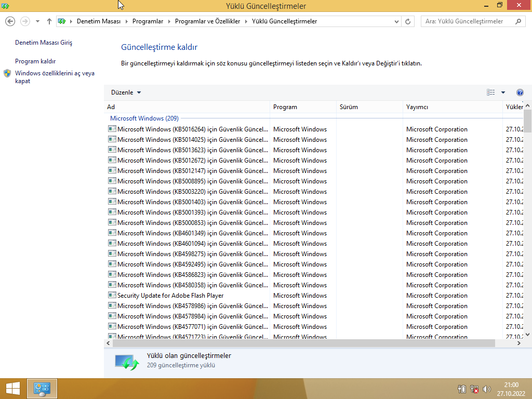Click the search magnifier icon
This screenshot has width=532, height=399.
pos(518,21)
